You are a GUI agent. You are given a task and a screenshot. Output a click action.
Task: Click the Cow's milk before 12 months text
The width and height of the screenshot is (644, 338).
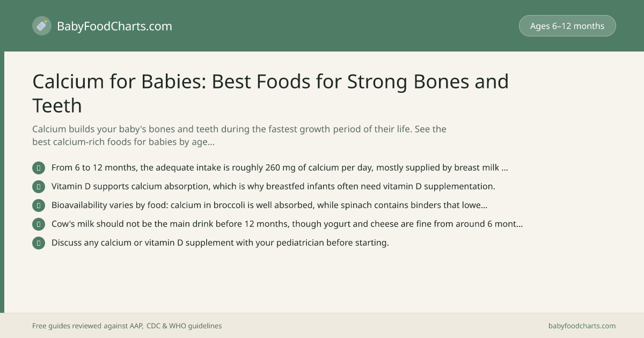287,224
